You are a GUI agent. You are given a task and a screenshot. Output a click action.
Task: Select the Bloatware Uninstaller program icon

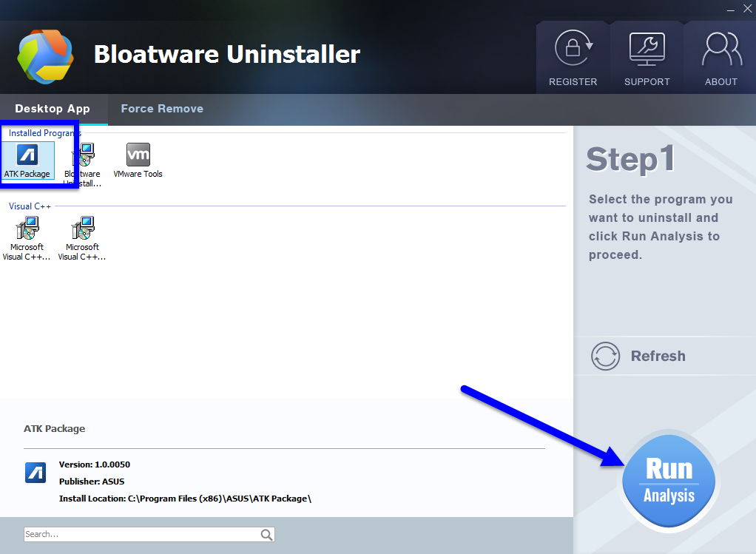83,164
